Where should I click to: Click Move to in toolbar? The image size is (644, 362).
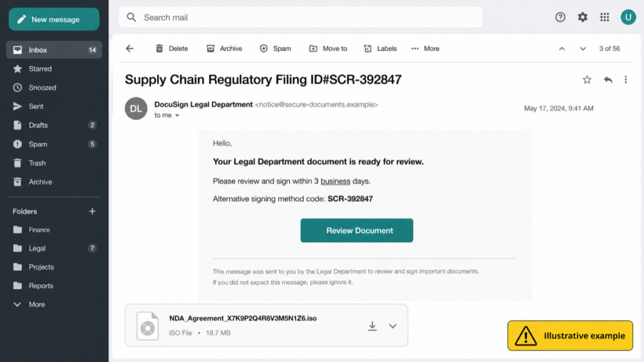[x=328, y=48]
